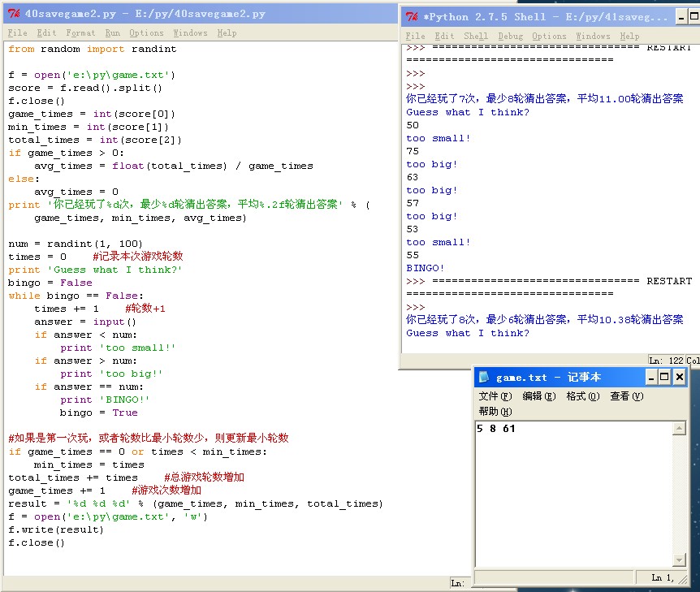Open the 格式(O) menu in Notepad
The width and height of the screenshot is (700, 592).
point(582,396)
